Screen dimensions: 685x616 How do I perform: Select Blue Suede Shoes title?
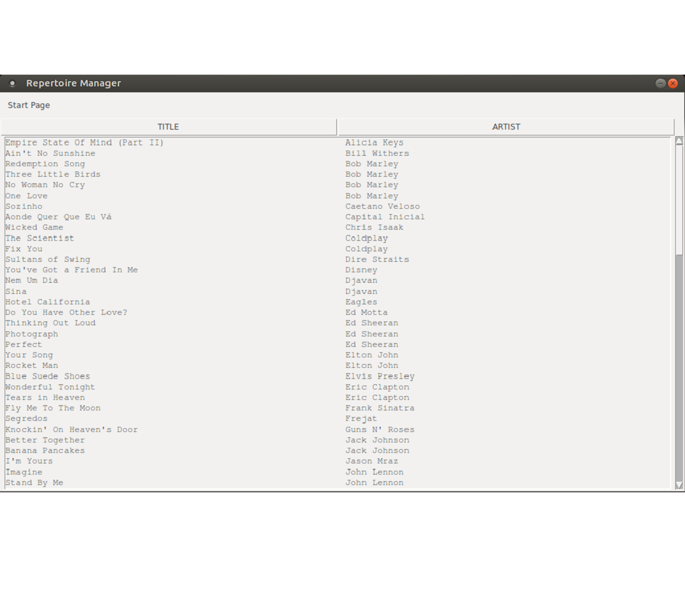tap(48, 376)
